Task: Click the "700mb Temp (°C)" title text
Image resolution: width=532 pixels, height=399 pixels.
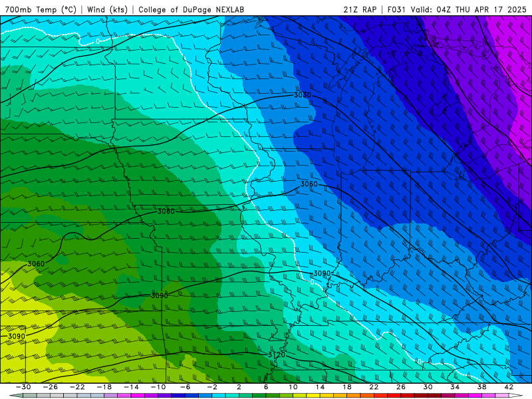Action: 41,9
